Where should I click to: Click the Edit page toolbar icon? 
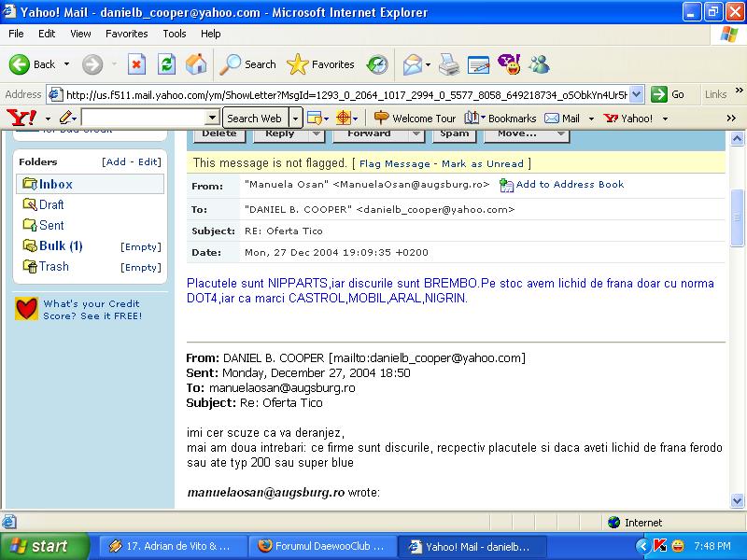click(x=478, y=64)
